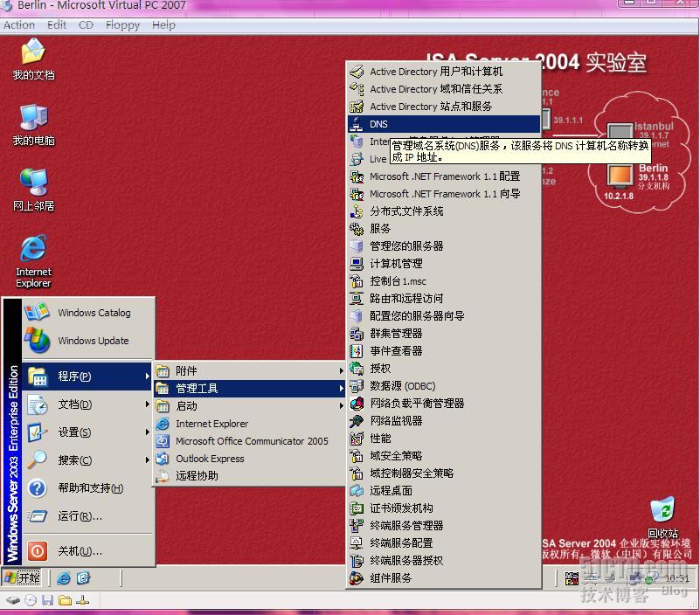Screen dimensions: 700x615
Task: Launch Windows Update from Start menu
Action: pyautogui.click(x=89, y=341)
